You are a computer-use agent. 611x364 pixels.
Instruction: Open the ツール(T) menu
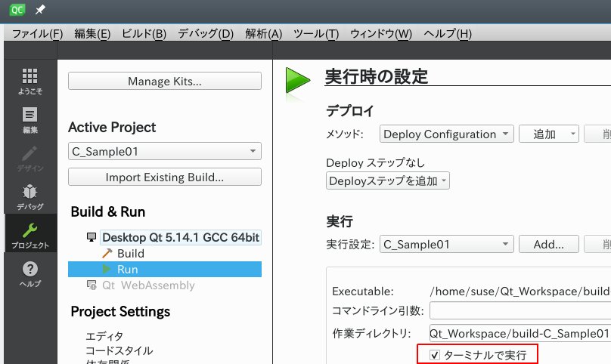[315, 34]
